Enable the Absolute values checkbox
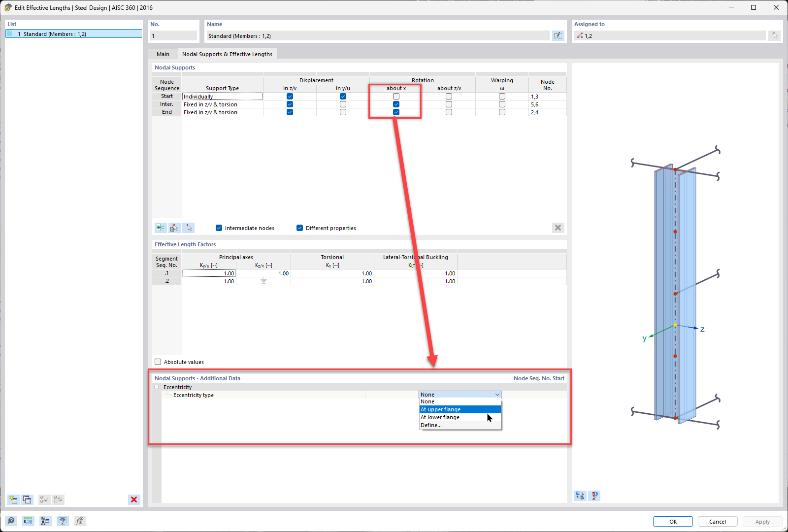788x532 pixels. pyautogui.click(x=158, y=362)
